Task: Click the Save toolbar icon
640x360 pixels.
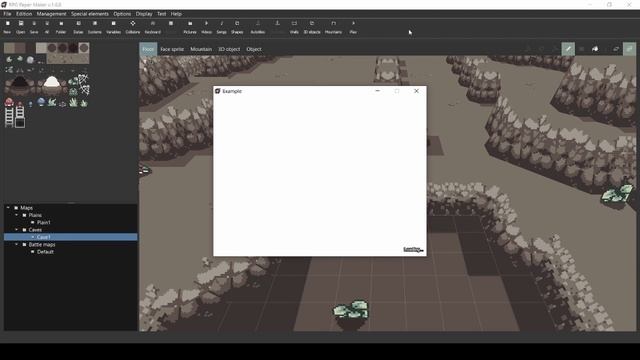Action: coord(34,27)
